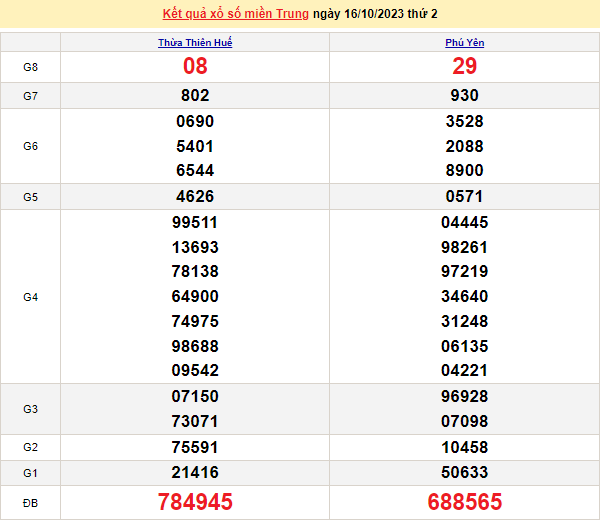Select the date text 'ngày 16/10/2023 thứ 2'
The image size is (601, 520).
pyautogui.click(x=375, y=14)
